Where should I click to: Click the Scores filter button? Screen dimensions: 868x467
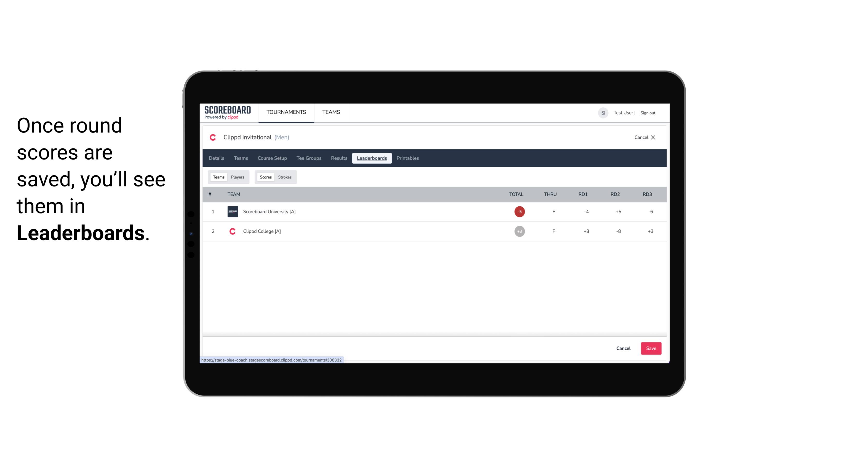[266, 177]
